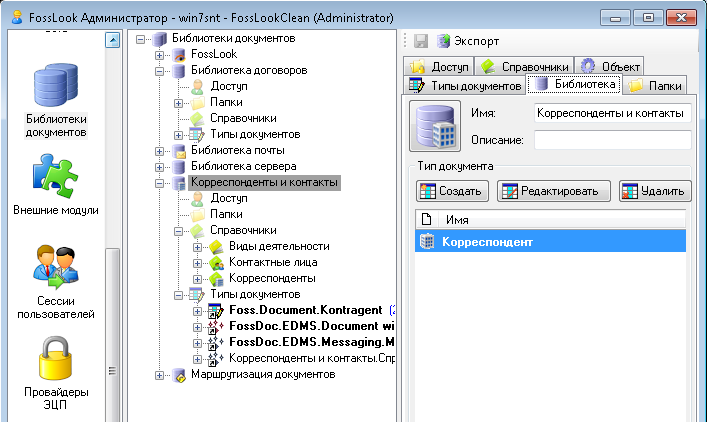Click the Удалить button
Screen dimensions: 707x422
click(x=655, y=191)
